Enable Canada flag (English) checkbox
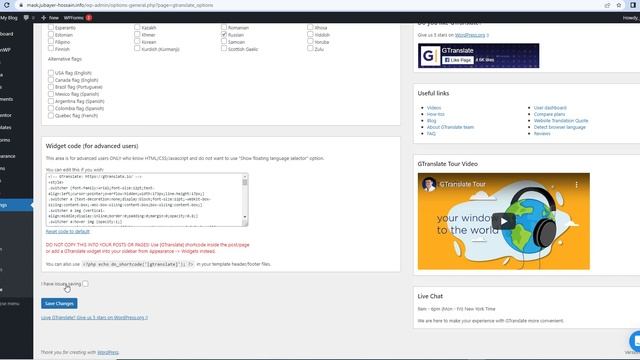640x360 pixels. click(x=51, y=80)
